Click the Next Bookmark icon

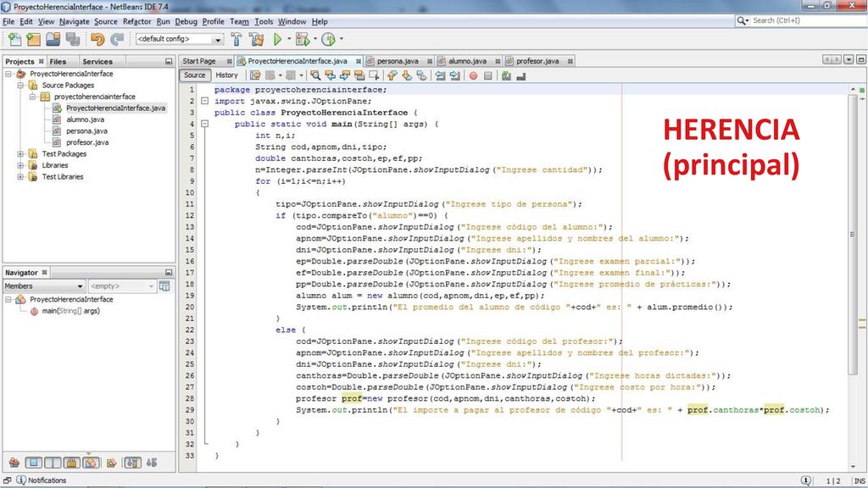click(x=407, y=75)
